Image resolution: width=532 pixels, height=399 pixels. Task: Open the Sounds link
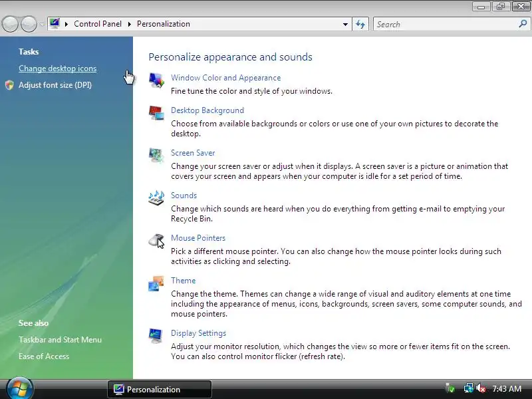click(x=184, y=196)
